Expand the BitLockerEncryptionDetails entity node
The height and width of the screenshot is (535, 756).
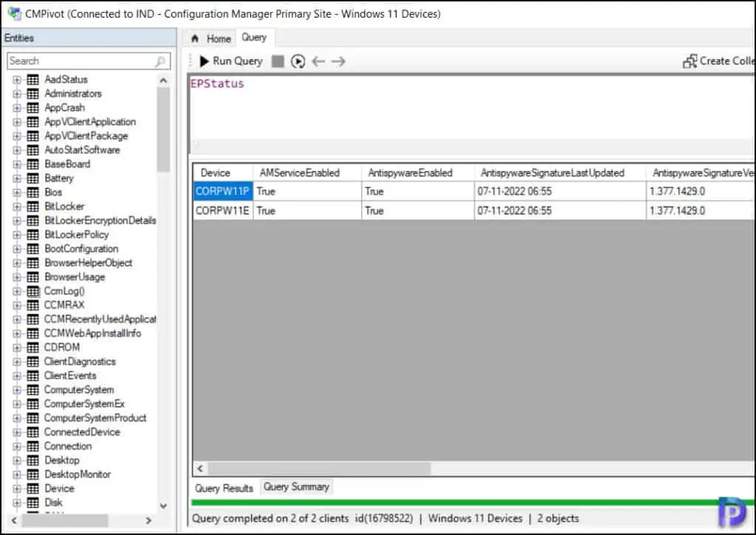point(17,221)
